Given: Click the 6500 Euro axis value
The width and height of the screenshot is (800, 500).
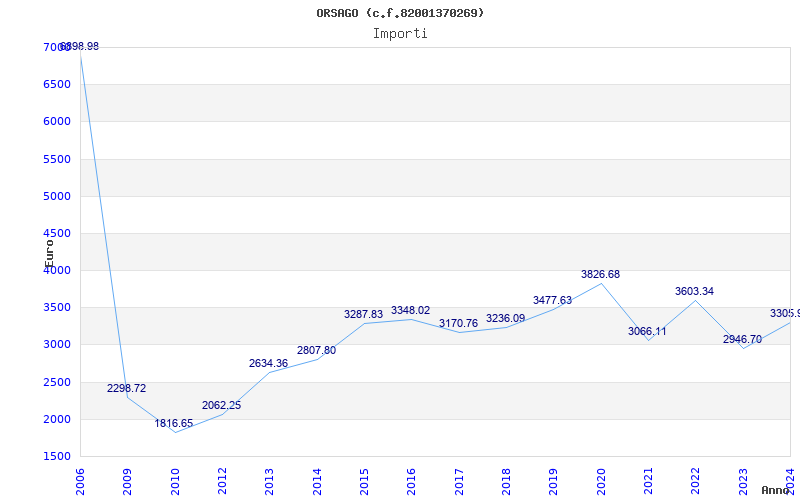Looking at the screenshot, I should point(57,85).
